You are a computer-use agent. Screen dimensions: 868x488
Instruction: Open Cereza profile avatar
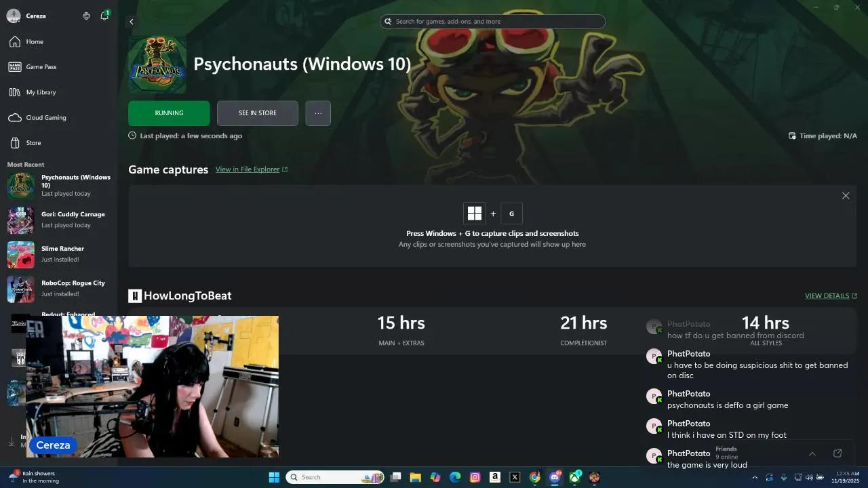click(14, 16)
